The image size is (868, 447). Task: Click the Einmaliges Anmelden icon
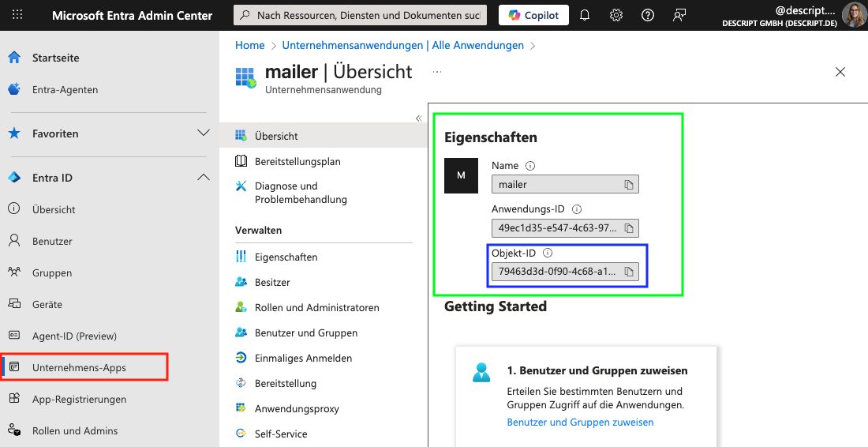[x=241, y=358]
